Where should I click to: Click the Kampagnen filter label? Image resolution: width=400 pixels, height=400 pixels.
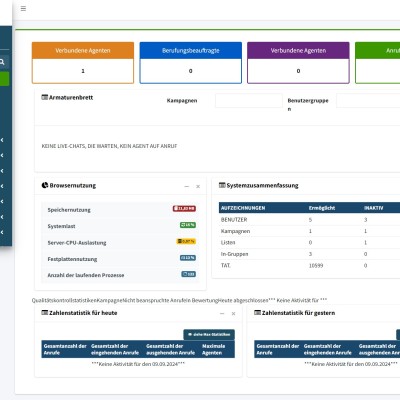tap(182, 101)
